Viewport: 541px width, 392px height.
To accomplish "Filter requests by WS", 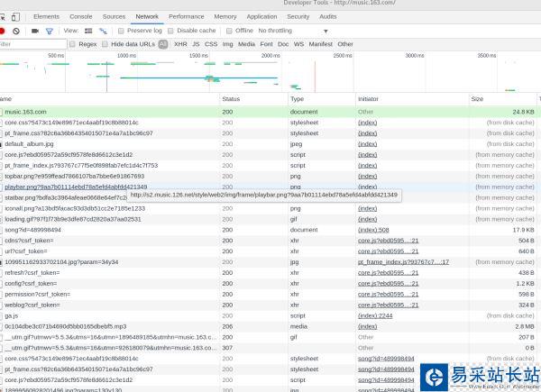I will click(x=298, y=44).
